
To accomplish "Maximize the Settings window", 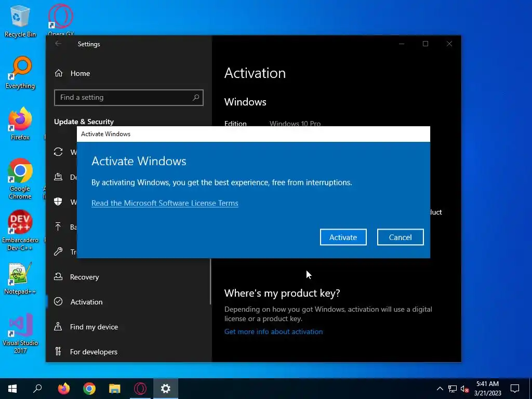I will (425, 44).
